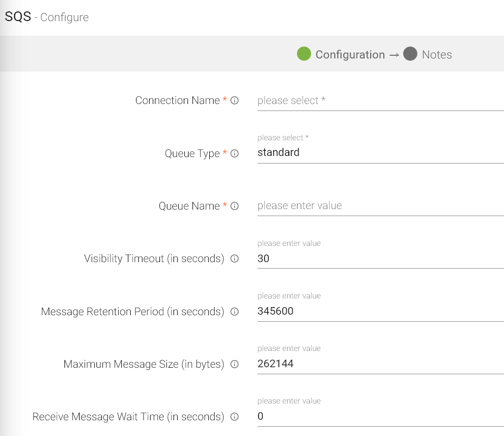Focus the Receive Message Wait Time field
The image size is (504, 436).
pos(380,417)
